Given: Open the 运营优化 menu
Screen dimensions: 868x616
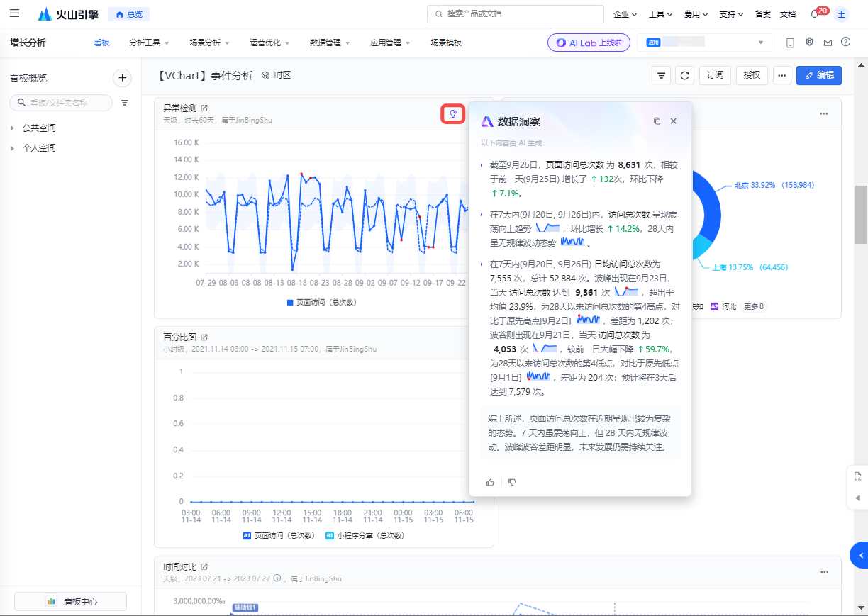Looking at the screenshot, I should (269, 43).
